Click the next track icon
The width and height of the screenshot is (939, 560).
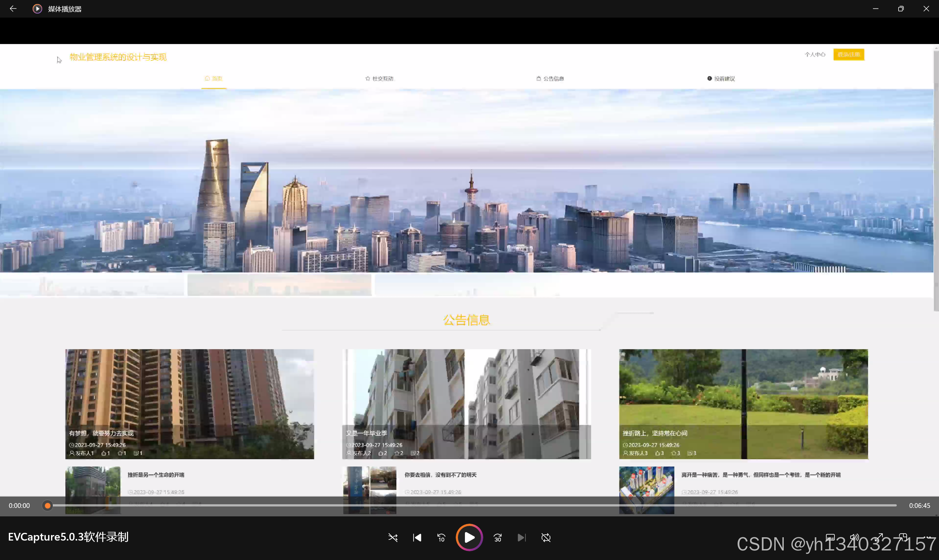pyautogui.click(x=521, y=537)
